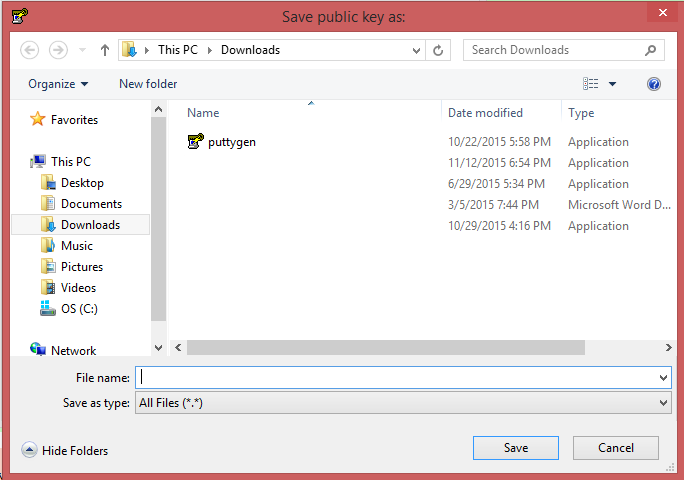Click the search magnifier icon
The image size is (684, 480).
pos(651,50)
